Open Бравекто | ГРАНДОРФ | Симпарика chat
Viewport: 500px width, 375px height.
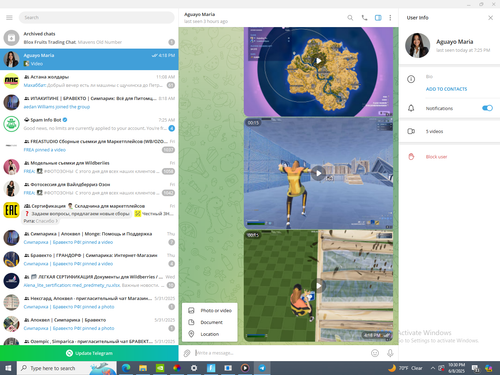[x=89, y=259]
